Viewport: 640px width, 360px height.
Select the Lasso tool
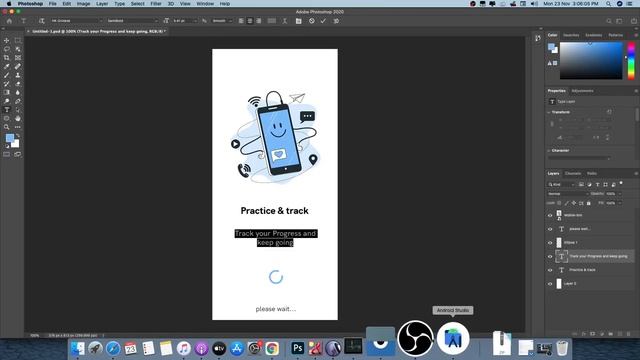(x=7, y=49)
